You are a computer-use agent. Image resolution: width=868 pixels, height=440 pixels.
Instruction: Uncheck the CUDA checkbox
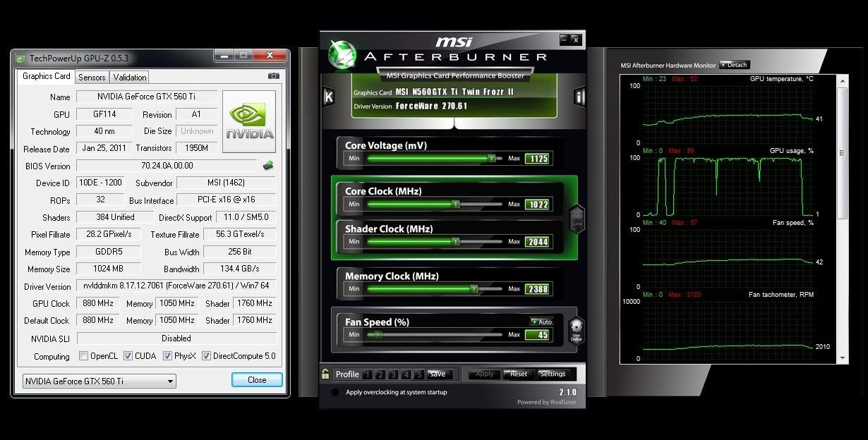(128, 356)
